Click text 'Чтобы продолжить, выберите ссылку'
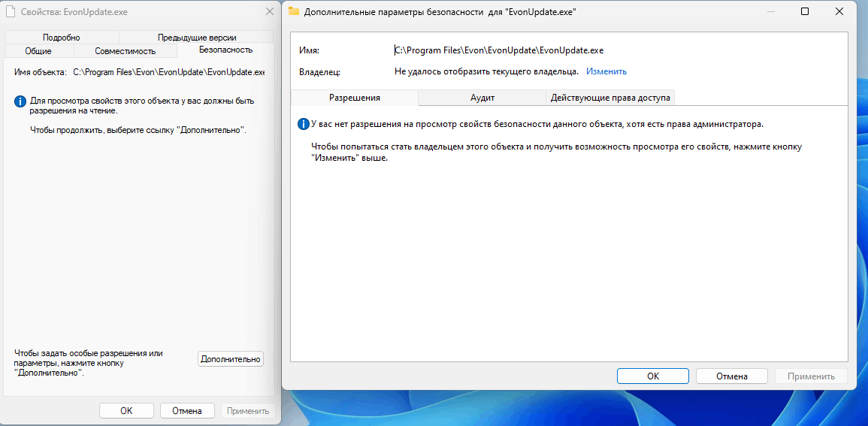Viewport: 868px width, 426px height. [138, 131]
